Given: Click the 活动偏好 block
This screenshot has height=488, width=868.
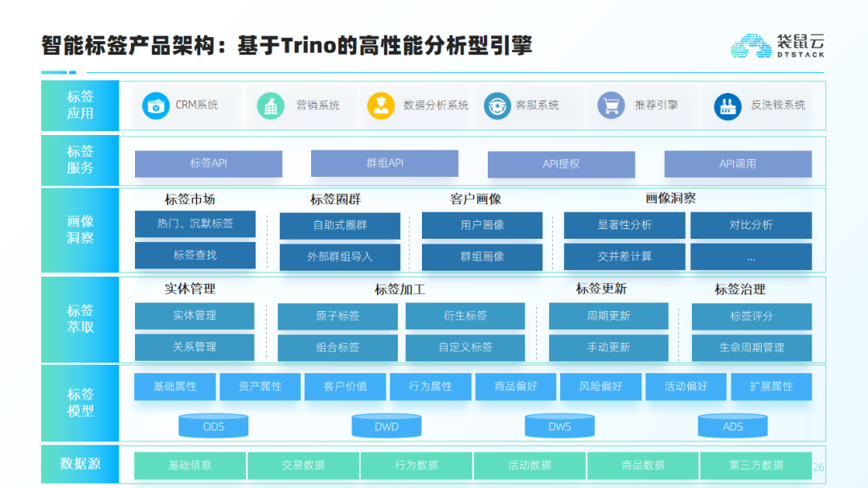Looking at the screenshot, I should pos(686,387).
